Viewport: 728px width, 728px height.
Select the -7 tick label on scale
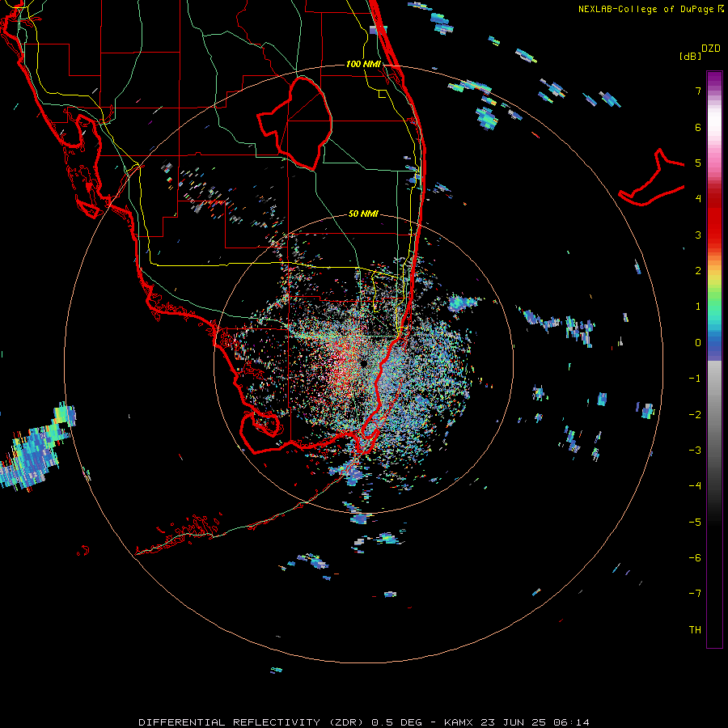click(695, 594)
